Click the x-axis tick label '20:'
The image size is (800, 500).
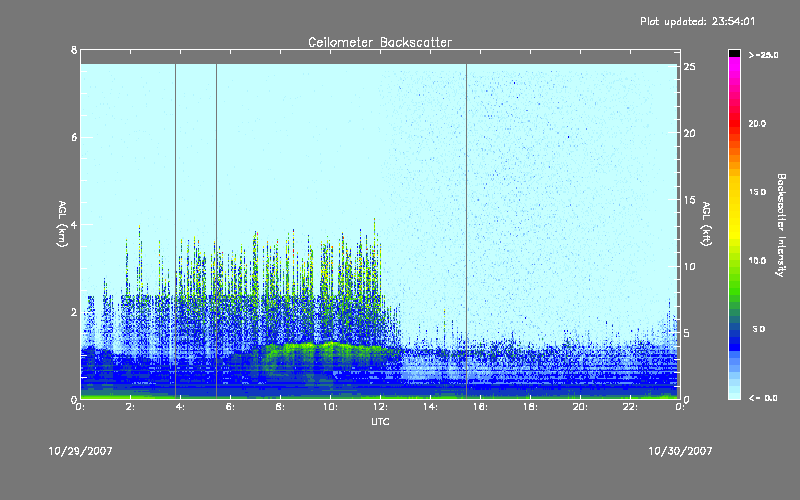tap(580, 407)
